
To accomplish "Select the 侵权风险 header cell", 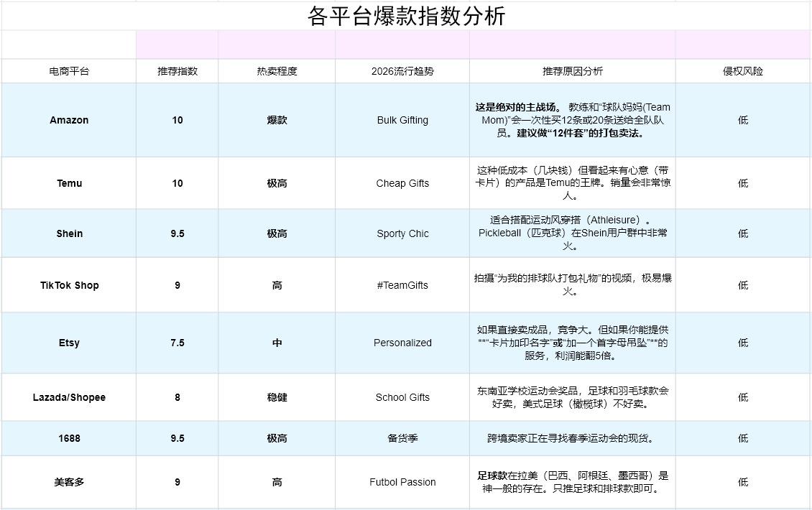I will click(743, 71).
